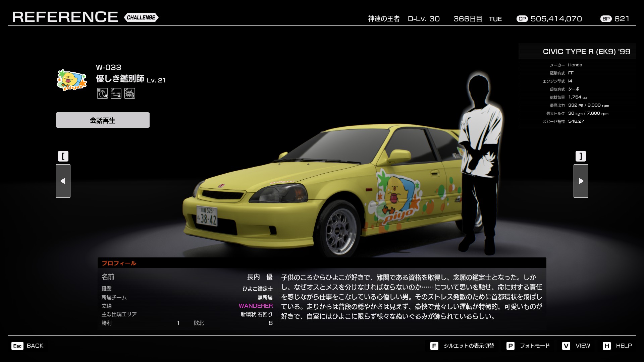Toggle silhouette display with F key
The height and width of the screenshot is (362, 644).
coord(434,346)
